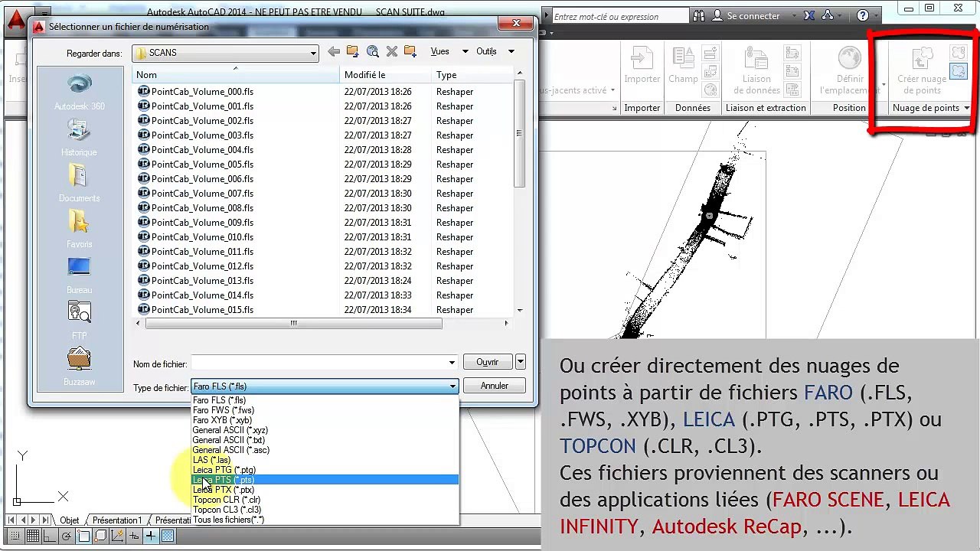Viewport: 980px width, 551px height.
Task: Click the keyword search input field
Action: click(x=620, y=16)
